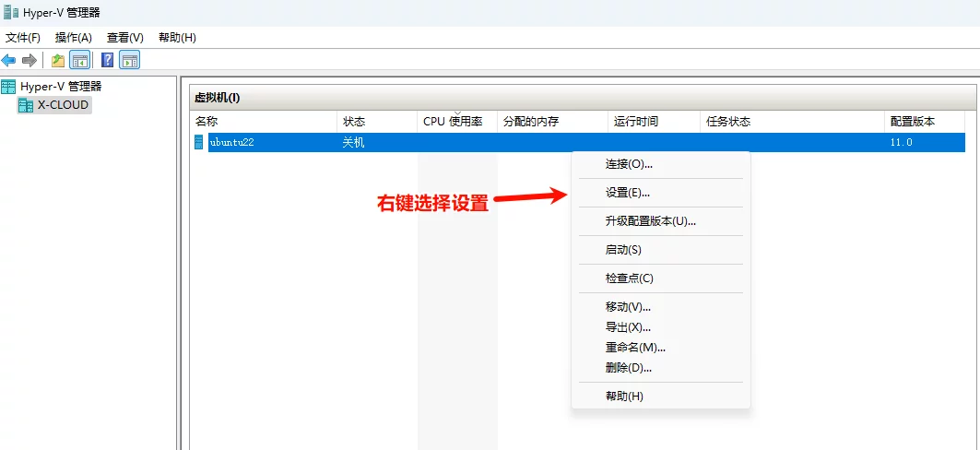
Task: Choose 移动(V)... from the context menu
Action: tap(661, 307)
